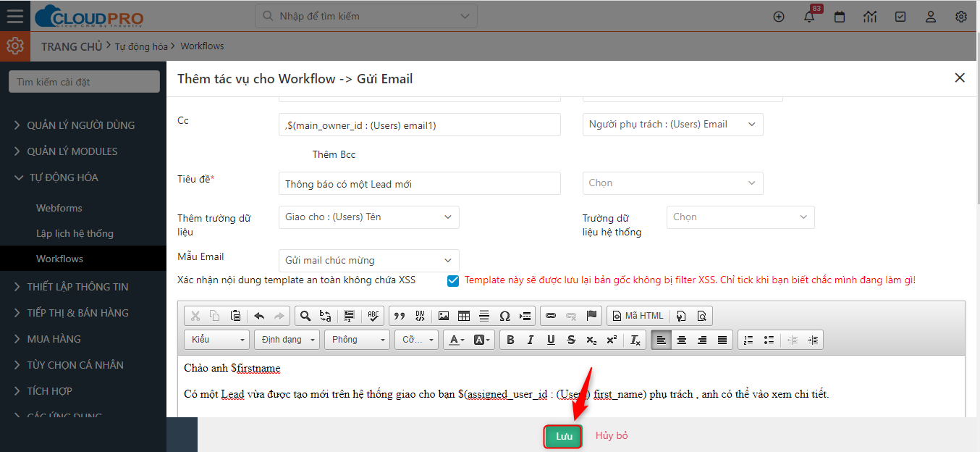Create a DIV container
This screenshot has width=980, height=452.
[x=420, y=316]
